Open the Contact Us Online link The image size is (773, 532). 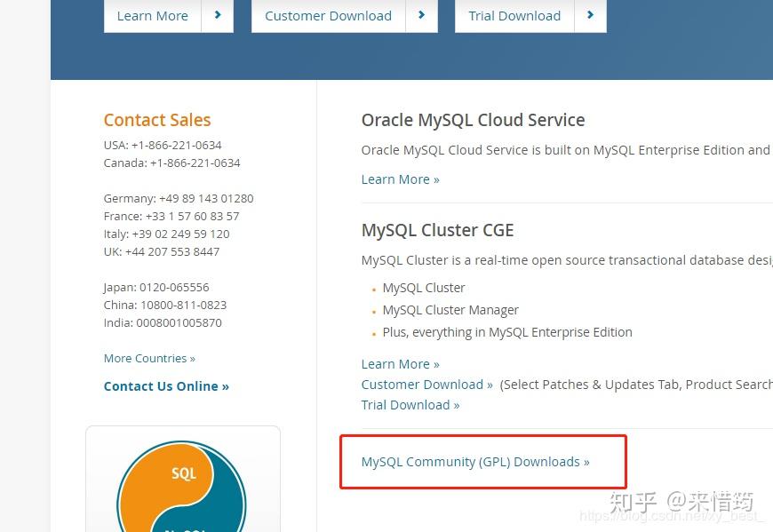166,386
